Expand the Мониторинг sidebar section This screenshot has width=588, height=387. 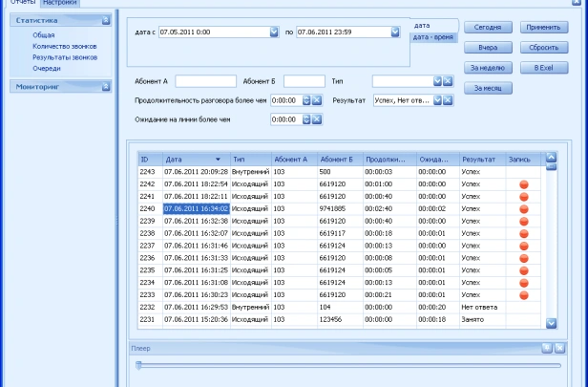point(106,86)
